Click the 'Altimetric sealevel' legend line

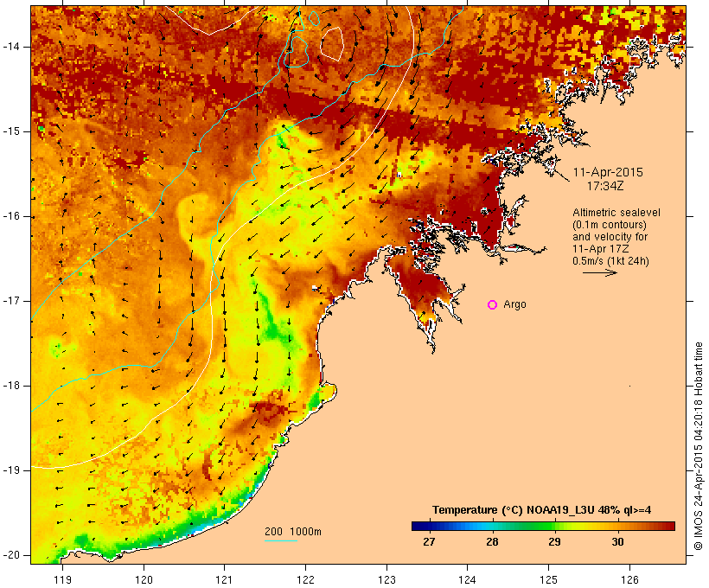(x=616, y=213)
